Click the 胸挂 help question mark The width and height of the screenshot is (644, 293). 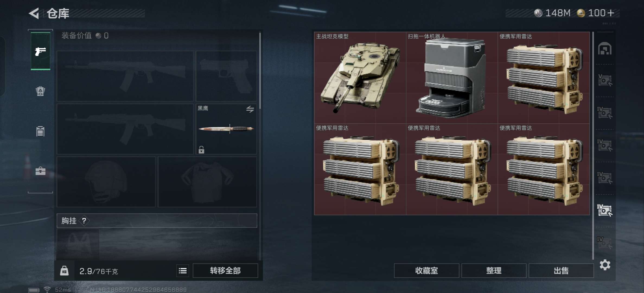(x=84, y=221)
